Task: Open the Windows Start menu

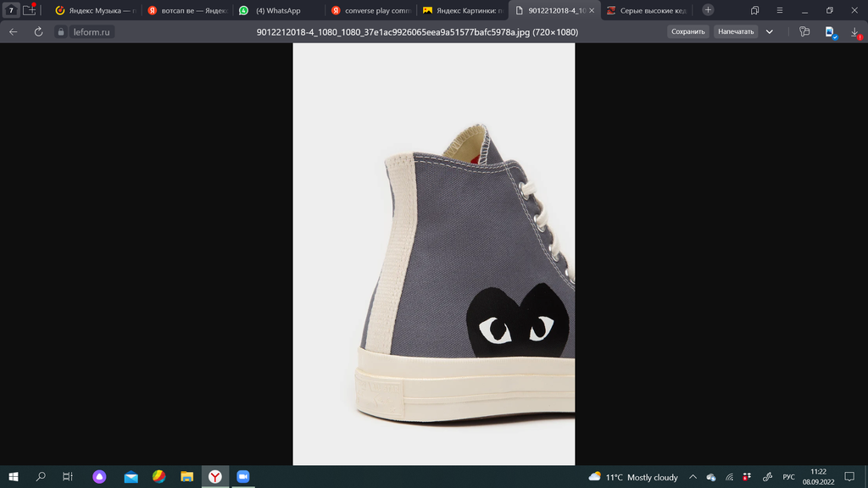Action: 14,477
